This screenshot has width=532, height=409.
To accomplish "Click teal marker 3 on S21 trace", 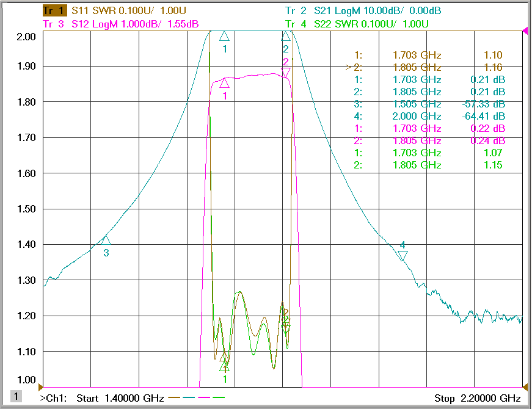I will 106,240.
